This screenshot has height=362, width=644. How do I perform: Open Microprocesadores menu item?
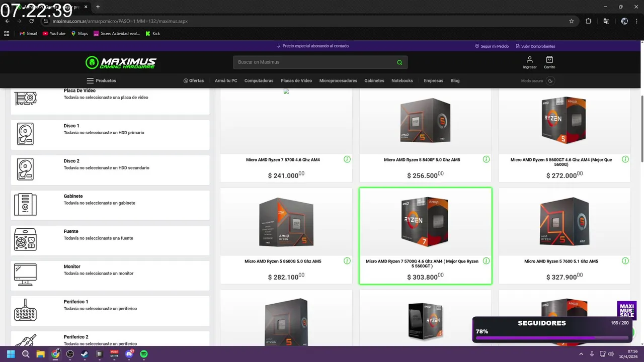[x=338, y=80]
